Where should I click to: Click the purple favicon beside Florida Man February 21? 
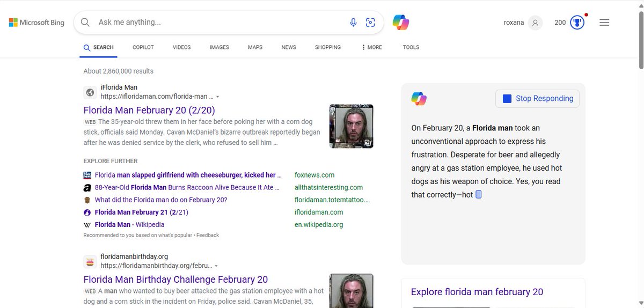87,212
